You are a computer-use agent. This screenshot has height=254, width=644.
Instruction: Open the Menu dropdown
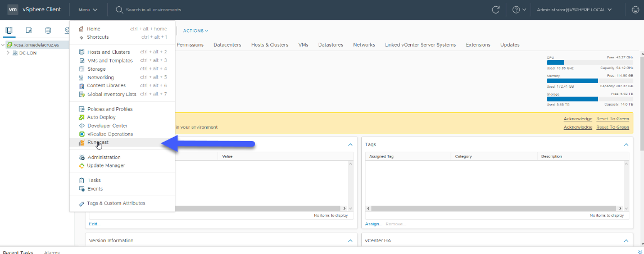tap(88, 10)
